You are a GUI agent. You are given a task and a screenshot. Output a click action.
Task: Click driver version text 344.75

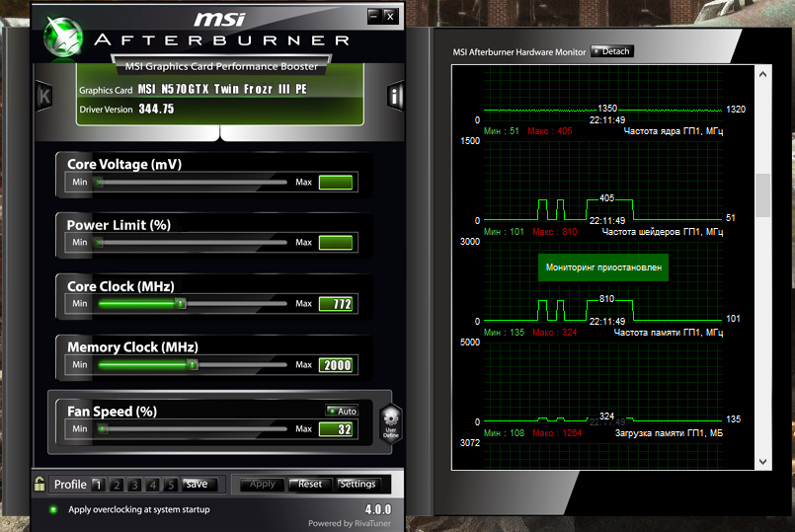(156, 109)
